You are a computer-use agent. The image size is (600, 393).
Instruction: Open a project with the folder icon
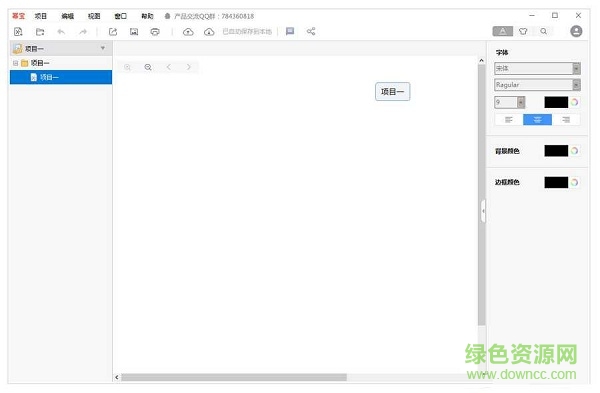point(40,32)
